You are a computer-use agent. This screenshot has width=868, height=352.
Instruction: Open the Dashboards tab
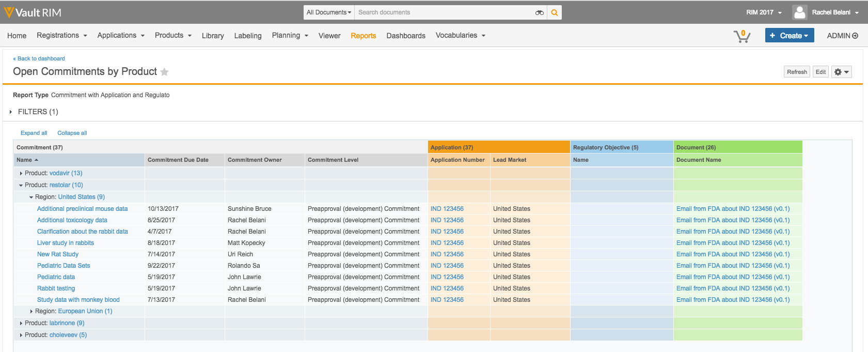click(406, 36)
